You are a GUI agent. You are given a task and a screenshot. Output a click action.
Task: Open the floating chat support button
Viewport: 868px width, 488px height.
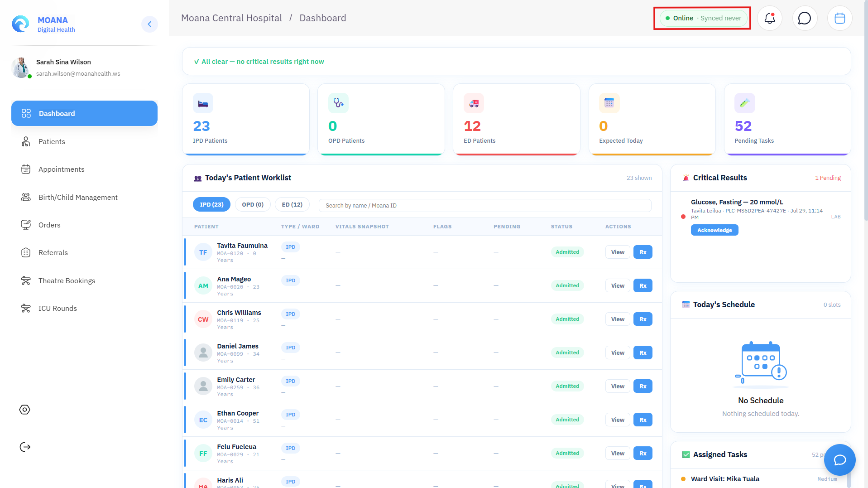click(839, 459)
